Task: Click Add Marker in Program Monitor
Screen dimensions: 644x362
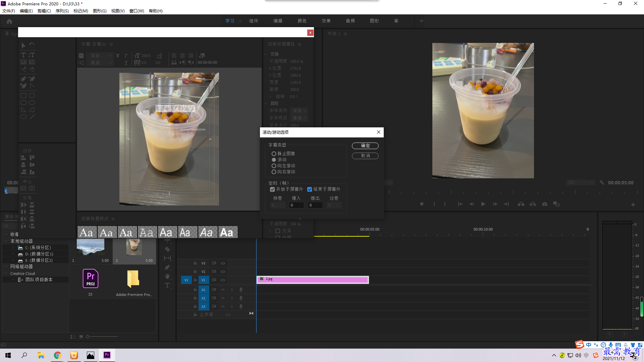Action: (422, 204)
